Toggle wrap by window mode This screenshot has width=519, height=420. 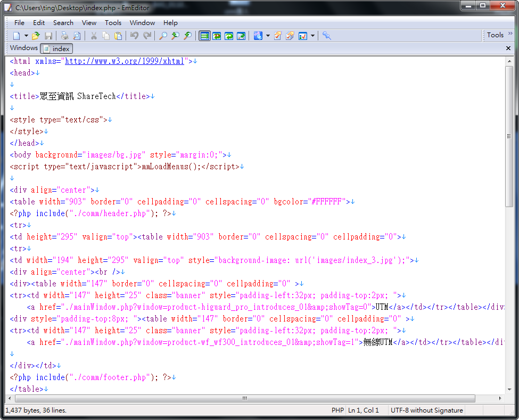(229, 36)
